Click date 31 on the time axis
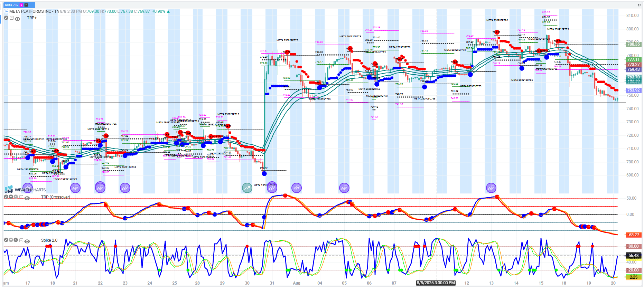This screenshot has height=287, width=644. (272, 283)
